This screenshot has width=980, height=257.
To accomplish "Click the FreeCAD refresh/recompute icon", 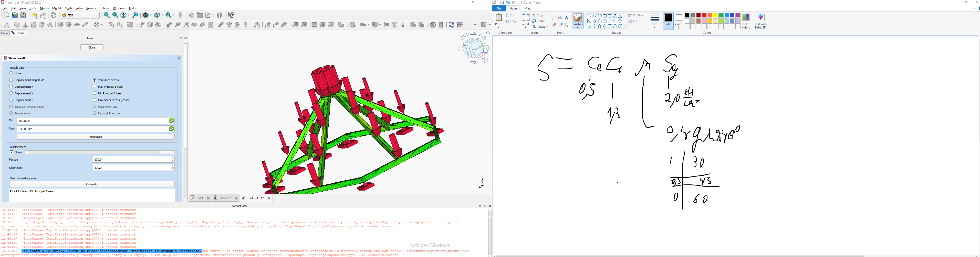I will (x=53, y=16).
